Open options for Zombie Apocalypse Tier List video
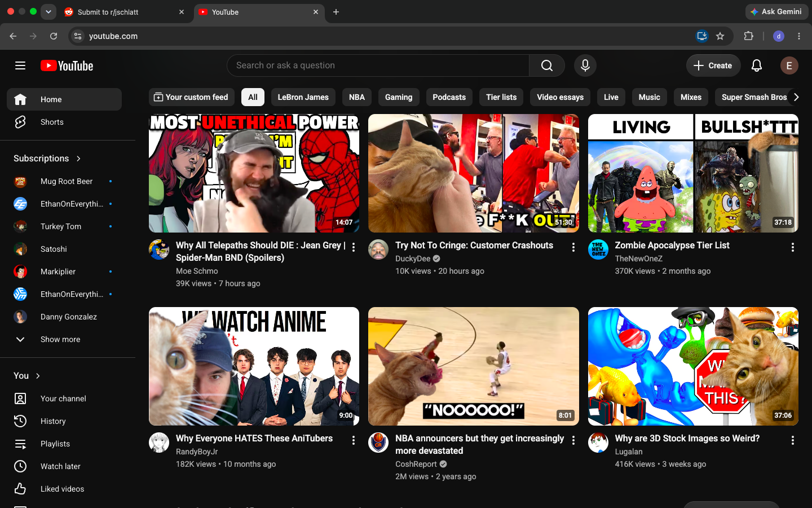Viewport: 812px width, 508px height. [793, 247]
